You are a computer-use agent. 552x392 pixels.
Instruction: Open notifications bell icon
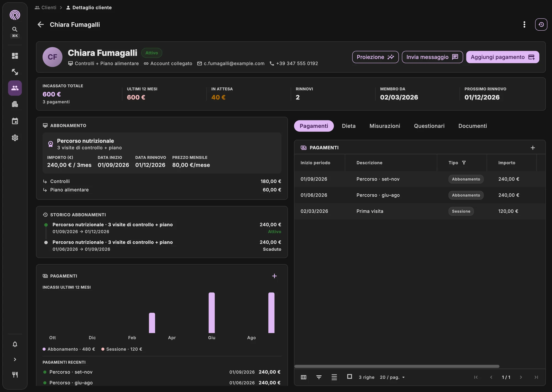click(x=15, y=344)
